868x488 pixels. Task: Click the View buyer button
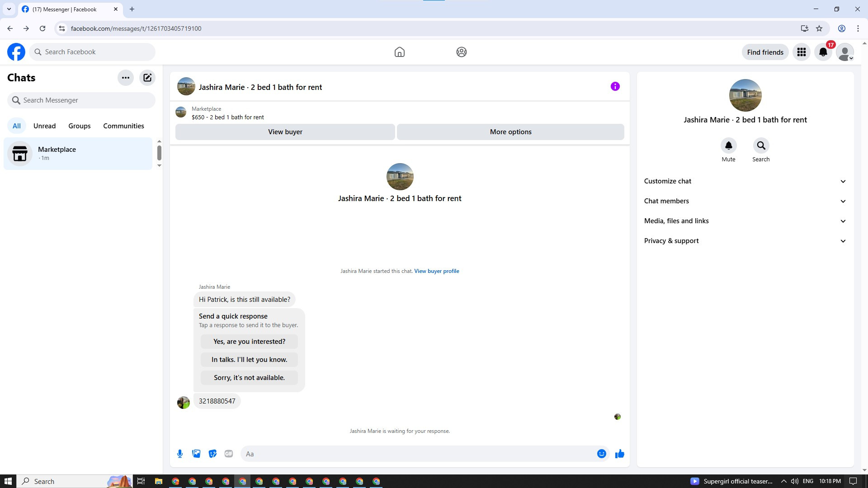click(x=285, y=132)
